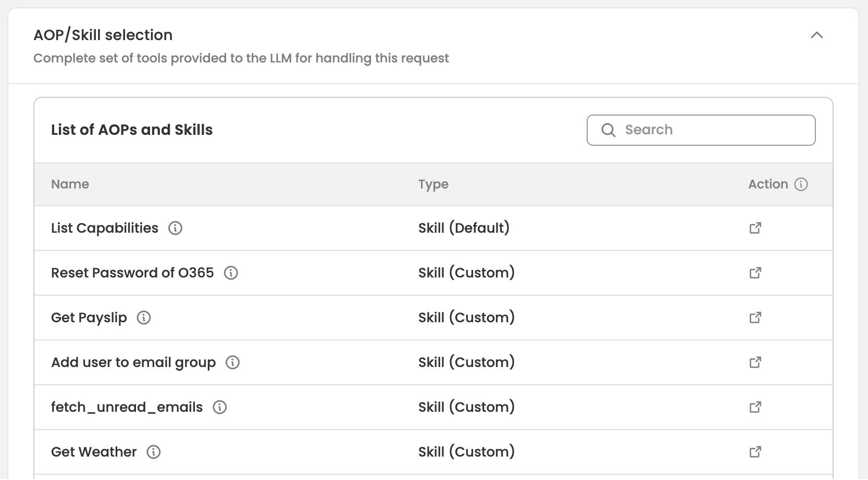
Task: Select the Get Payslip row name
Action: point(89,318)
